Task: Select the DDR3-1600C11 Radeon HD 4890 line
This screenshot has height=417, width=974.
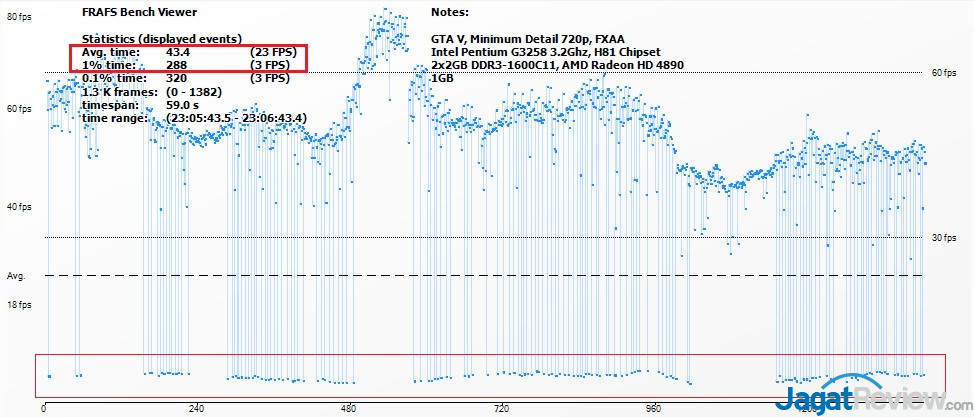Action: pyautogui.click(x=557, y=64)
